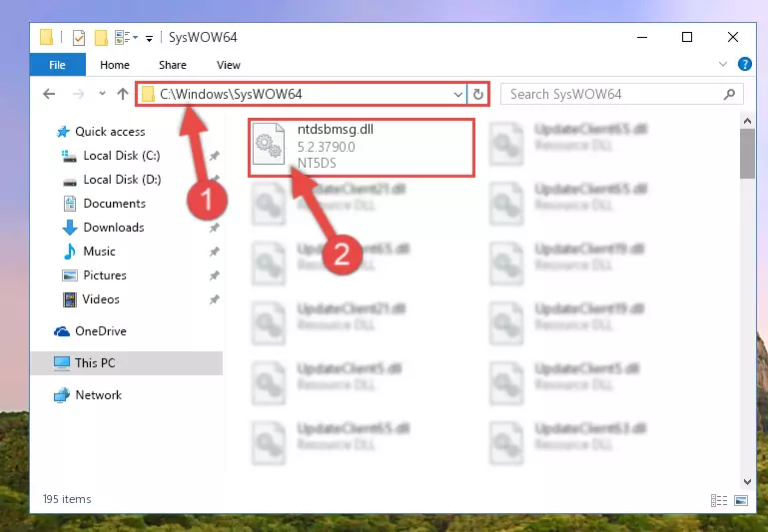
Task: Switch to Details view icon in status bar
Action: pos(719,500)
